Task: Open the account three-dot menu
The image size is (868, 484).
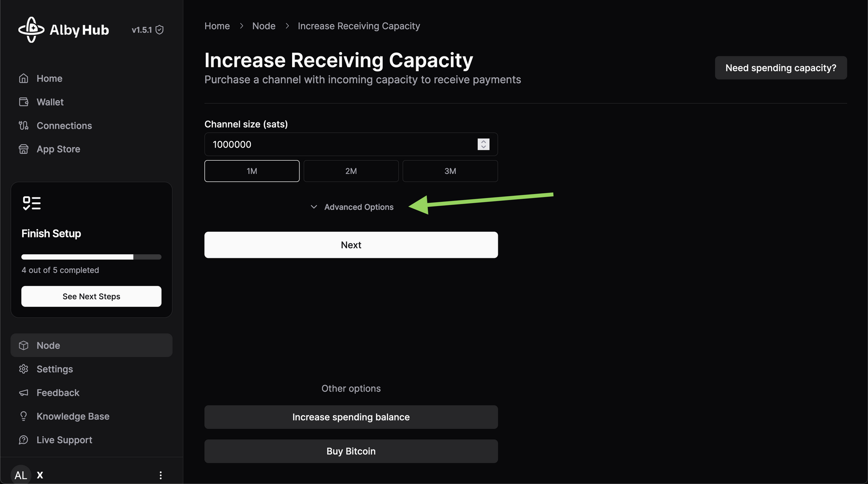Action: [161, 475]
